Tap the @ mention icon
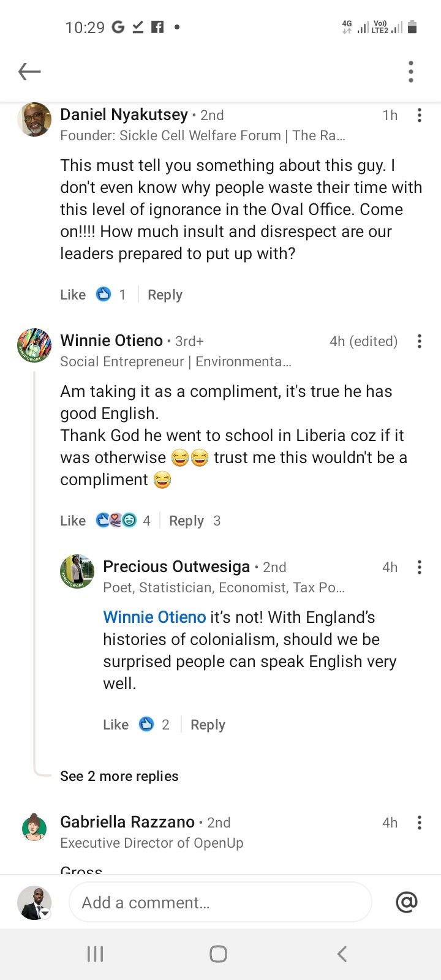This screenshot has height=980, width=441. (x=407, y=902)
